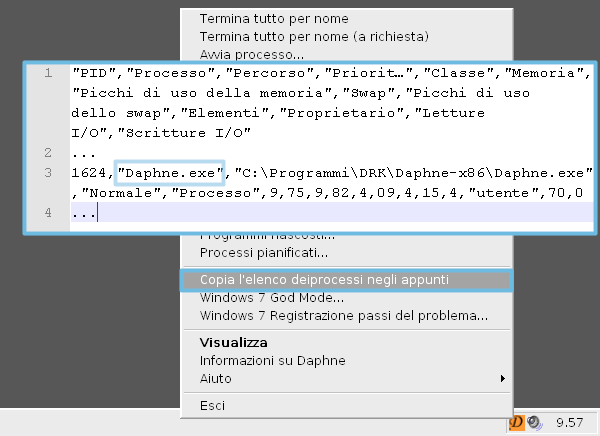Click the "Swap" header text
The image size is (600, 436).
click(369, 93)
